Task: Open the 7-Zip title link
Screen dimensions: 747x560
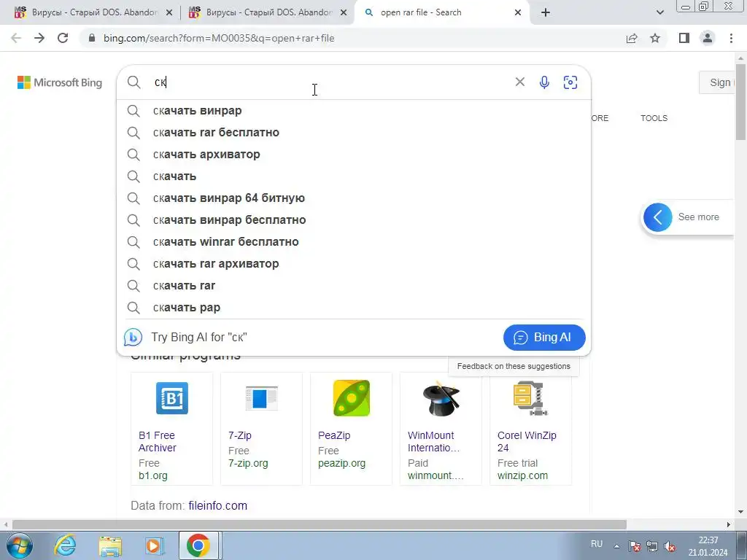Action: 239,435
